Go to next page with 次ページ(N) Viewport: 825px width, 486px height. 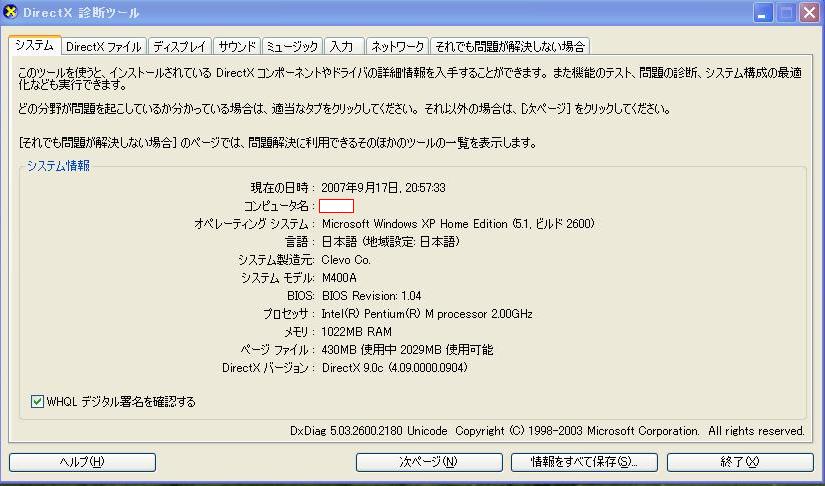[x=429, y=462]
